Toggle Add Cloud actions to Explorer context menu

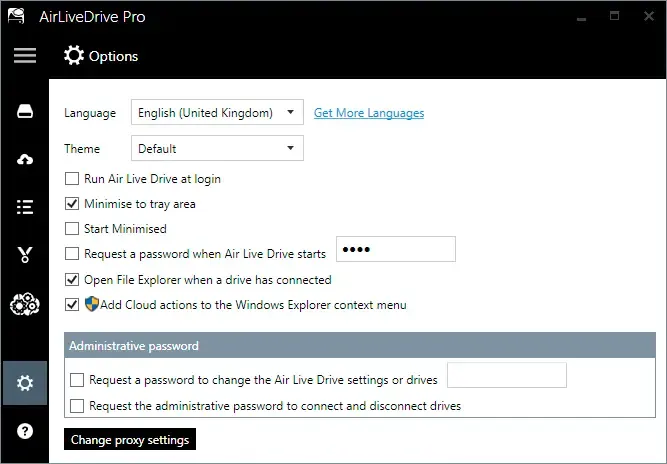(x=72, y=305)
